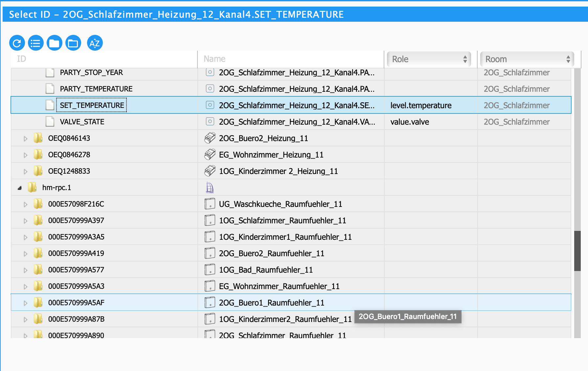Click the list view toggle icon

pyautogui.click(x=36, y=43)
